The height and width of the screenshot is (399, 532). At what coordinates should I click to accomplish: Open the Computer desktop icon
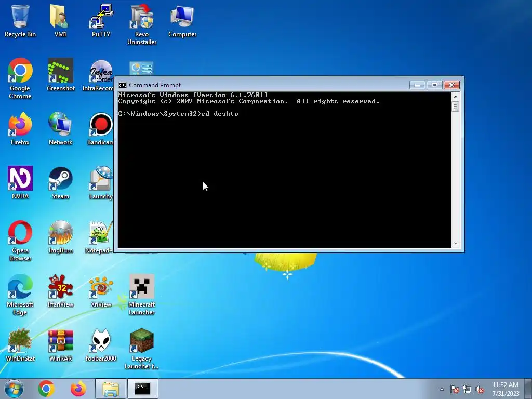click(182, 20)
